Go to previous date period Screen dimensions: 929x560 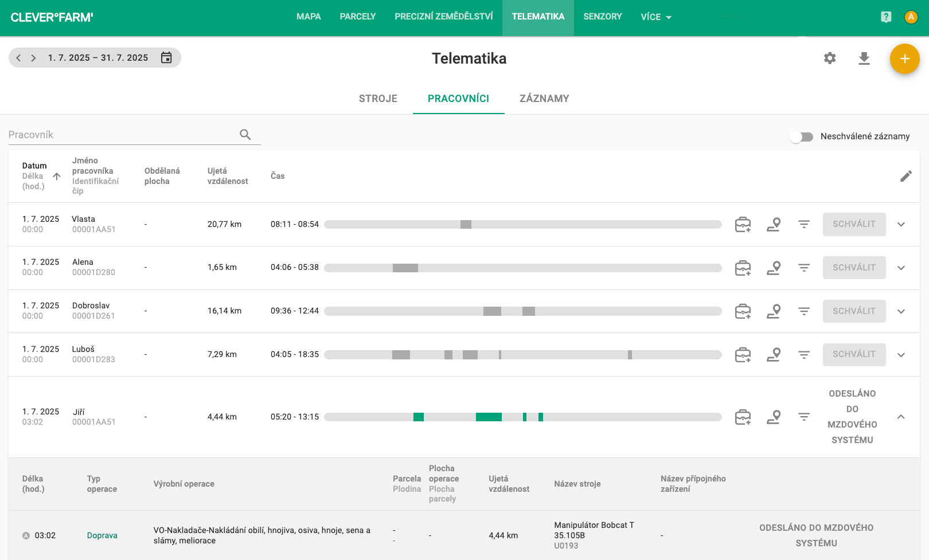[x=18, y=58]
